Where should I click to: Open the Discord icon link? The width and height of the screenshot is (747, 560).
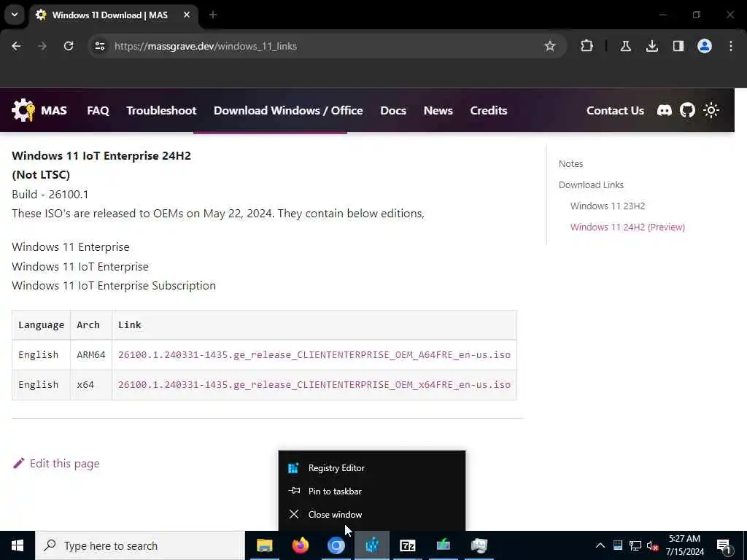pyautogui.click(x=664, y=111)
